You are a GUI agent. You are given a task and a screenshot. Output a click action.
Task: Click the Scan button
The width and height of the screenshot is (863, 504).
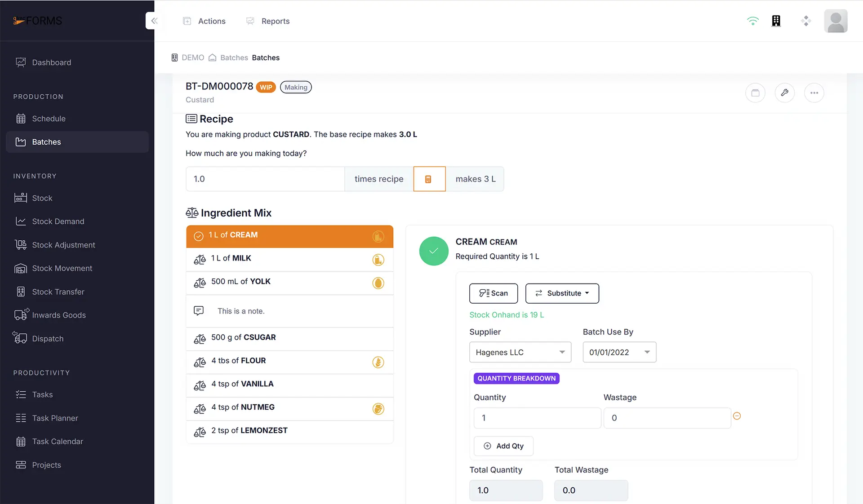coord(493,293)
